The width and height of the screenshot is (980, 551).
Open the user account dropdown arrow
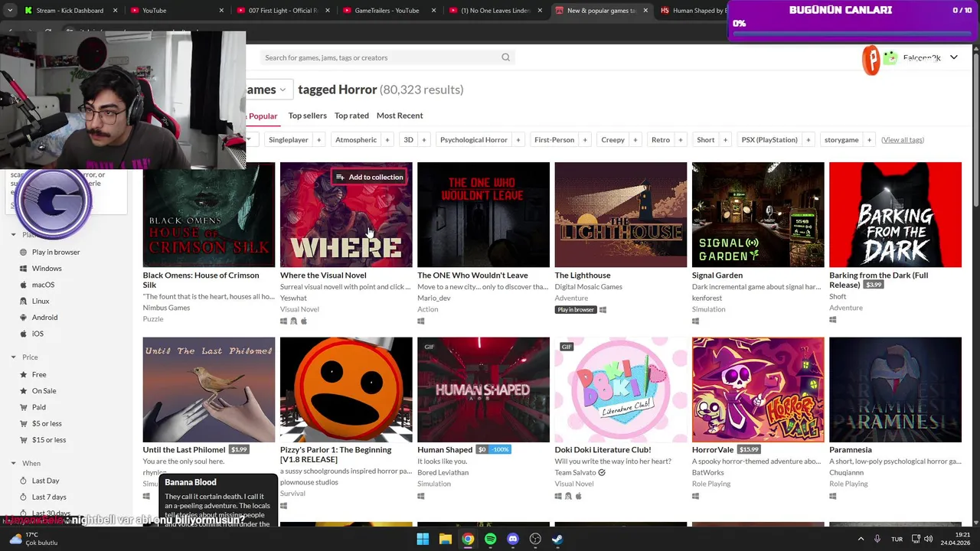point(953,57)
